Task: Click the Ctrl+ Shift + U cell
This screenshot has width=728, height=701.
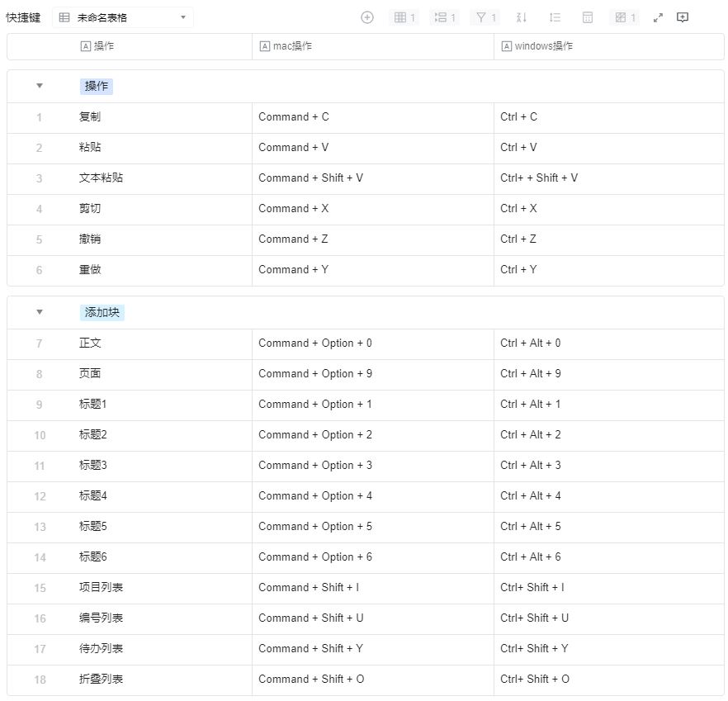Action: 608,618
